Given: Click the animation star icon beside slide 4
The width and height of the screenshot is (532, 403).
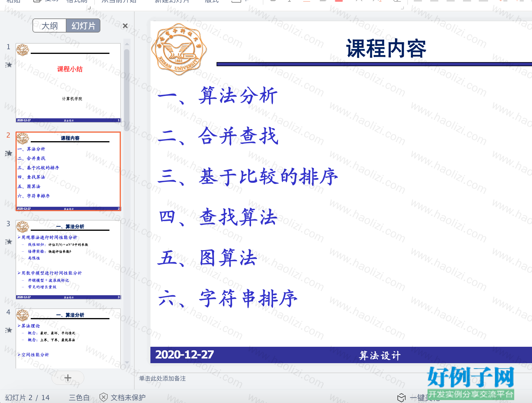Looking at the screenshot, I should (9, 330).
